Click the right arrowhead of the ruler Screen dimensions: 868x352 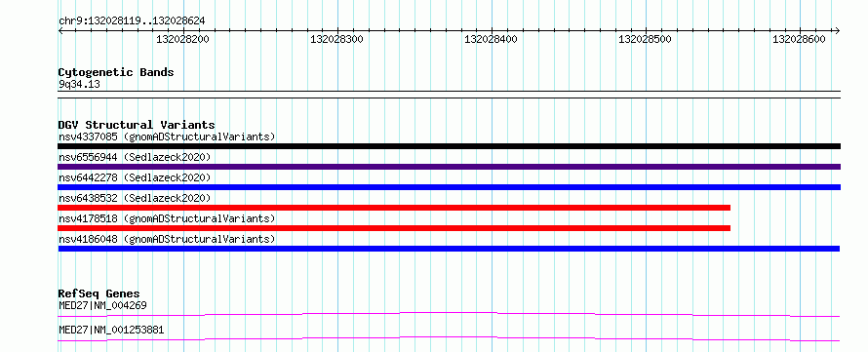(x=837, y=30)
